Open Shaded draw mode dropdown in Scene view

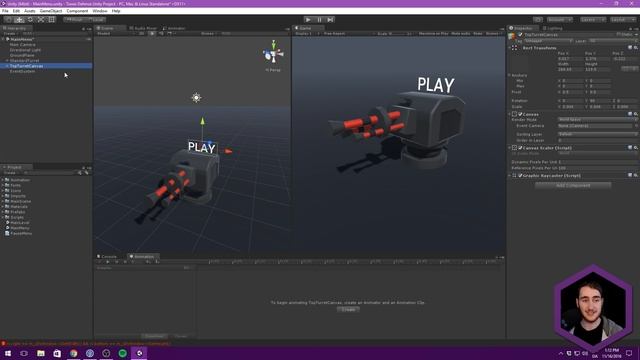[116, 33]
